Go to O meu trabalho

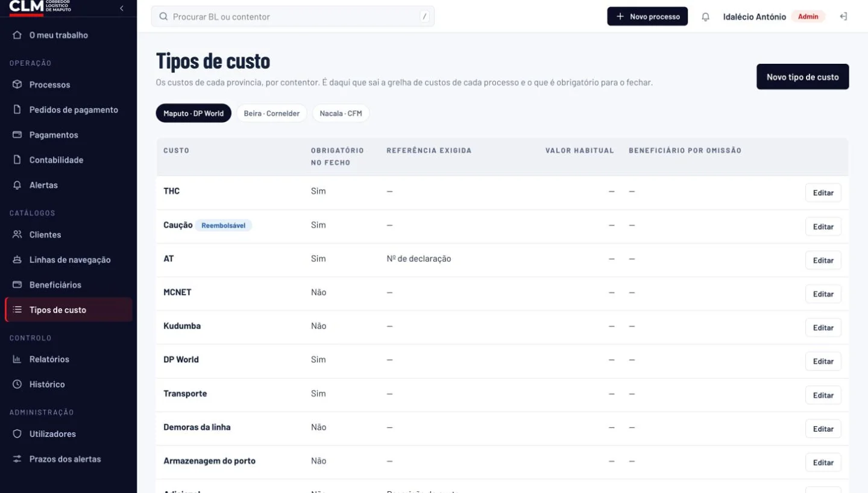point(68,35)
